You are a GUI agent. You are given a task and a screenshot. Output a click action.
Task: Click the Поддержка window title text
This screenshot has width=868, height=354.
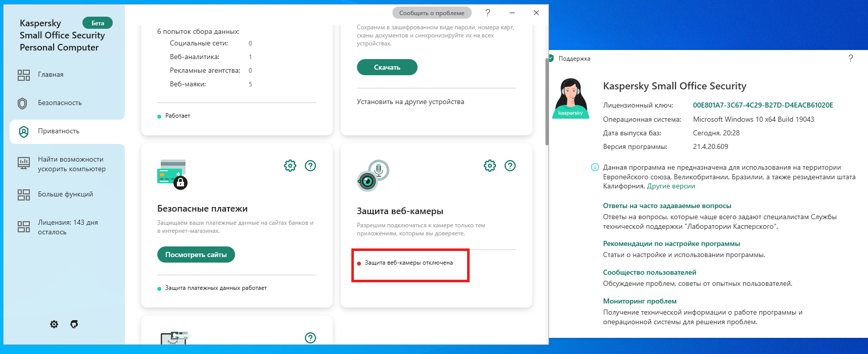coord(574,59)
